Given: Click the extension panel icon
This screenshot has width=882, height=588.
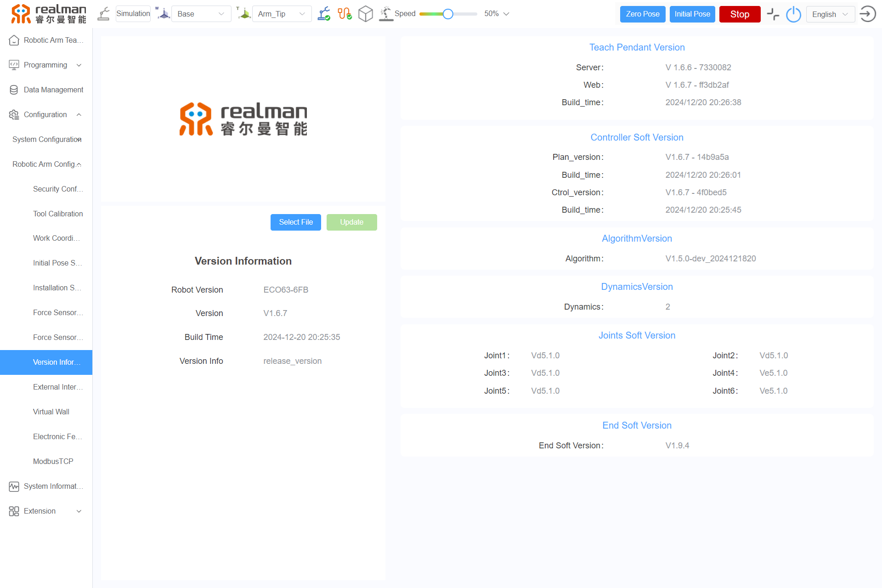Looking at the screenshot, I should 13,510.
